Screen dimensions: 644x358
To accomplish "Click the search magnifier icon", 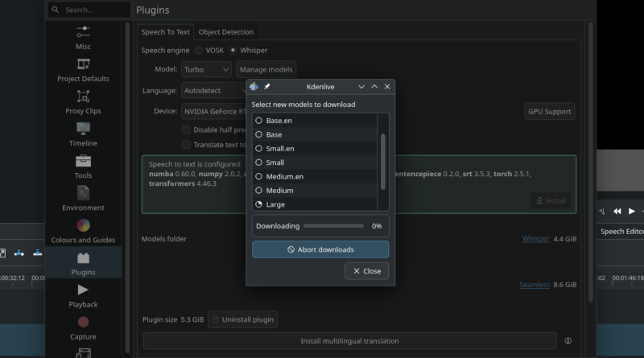I will (x=56, y=10).
